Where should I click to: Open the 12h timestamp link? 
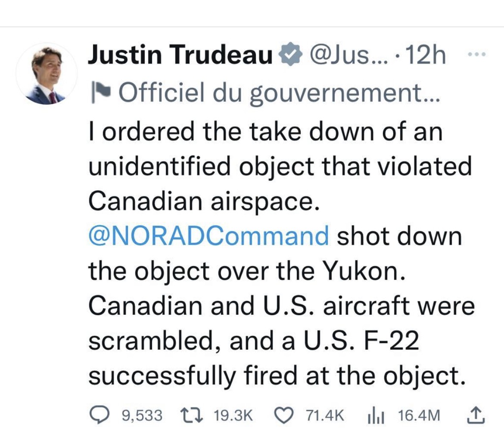point(425,55)
